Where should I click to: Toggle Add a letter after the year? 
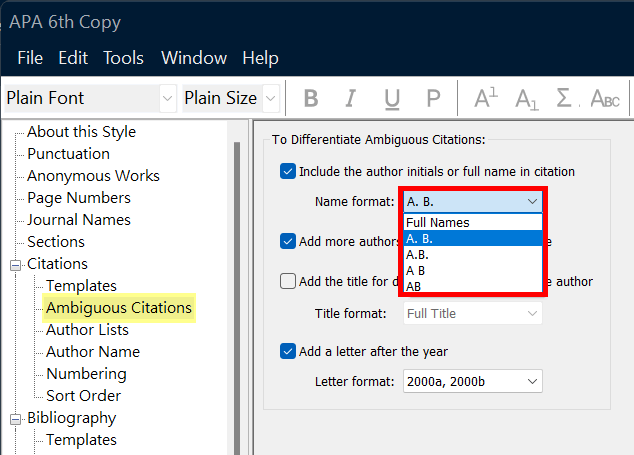(287, 351)
